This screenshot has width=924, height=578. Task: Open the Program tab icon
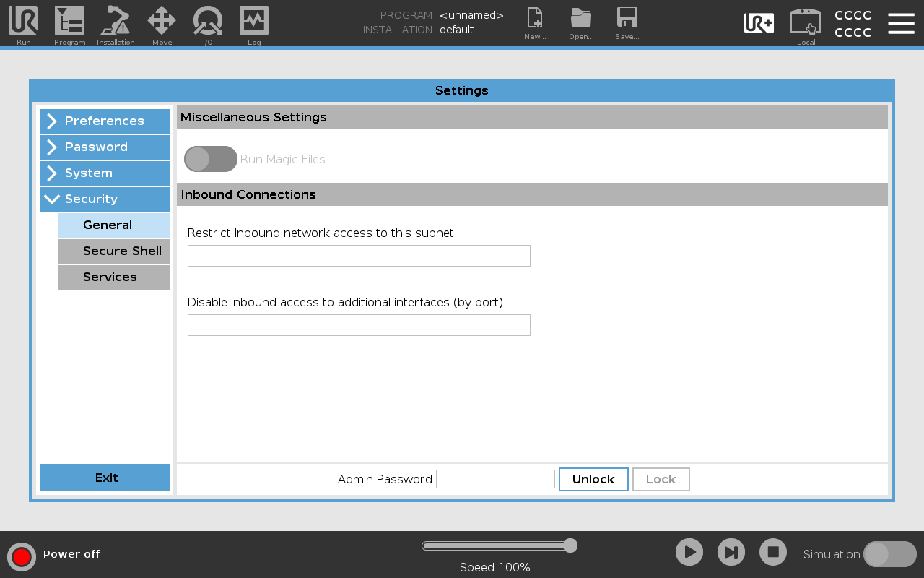point(69,22)
